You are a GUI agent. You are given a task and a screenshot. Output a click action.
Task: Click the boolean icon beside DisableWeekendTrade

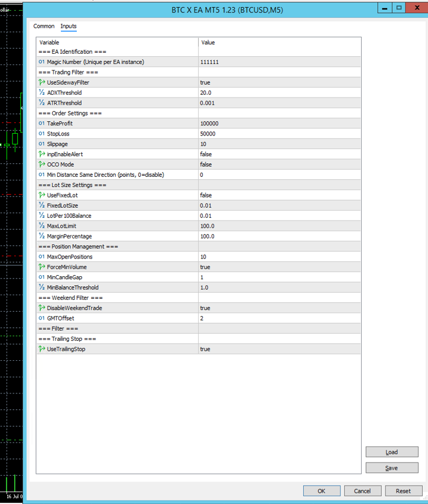(41, 308)
